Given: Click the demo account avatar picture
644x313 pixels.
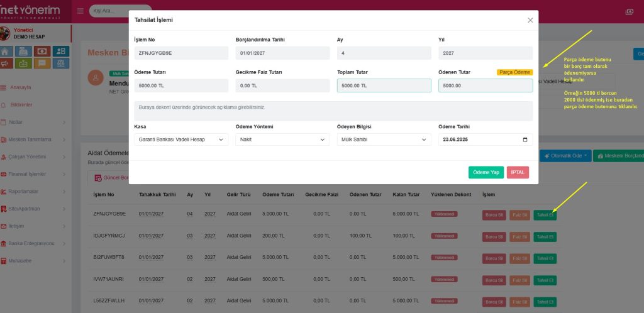Looking at the screenshot, I should pyautogui.click(x=5, y=33).
